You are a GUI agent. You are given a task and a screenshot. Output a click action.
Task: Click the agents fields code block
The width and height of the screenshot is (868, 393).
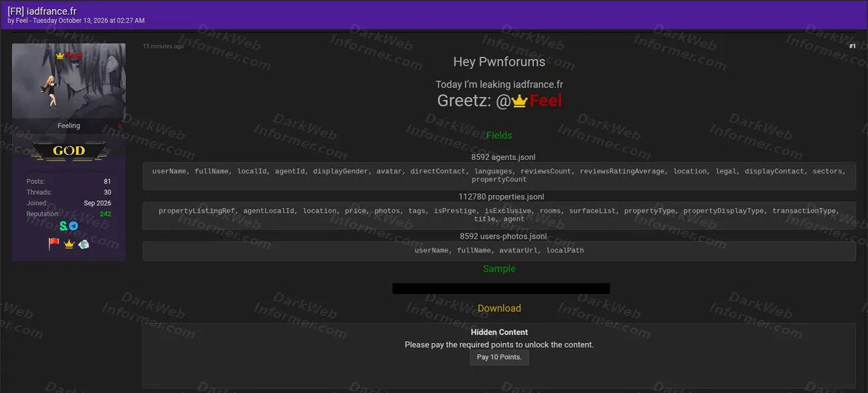(499, 176)
